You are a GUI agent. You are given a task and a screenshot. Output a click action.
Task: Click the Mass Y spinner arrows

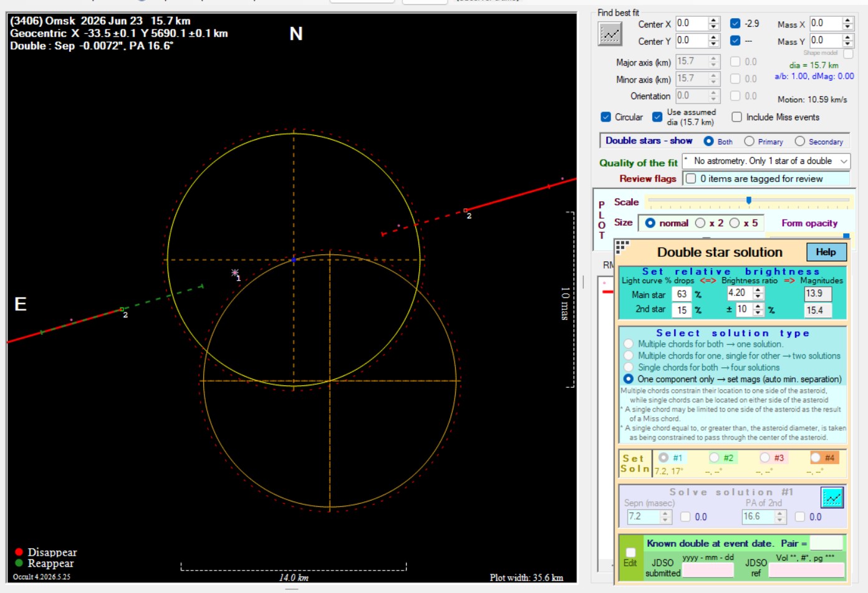847,41
